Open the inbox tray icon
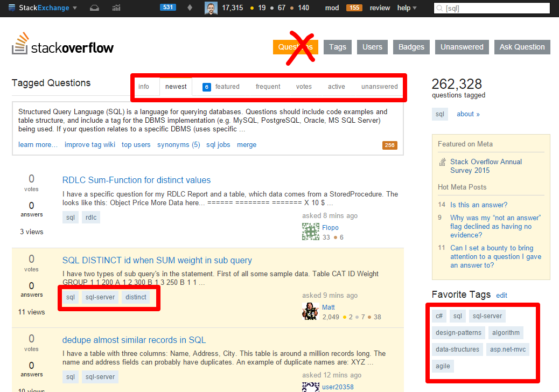This screenshot has width=559, height=392. pos(94,8)
